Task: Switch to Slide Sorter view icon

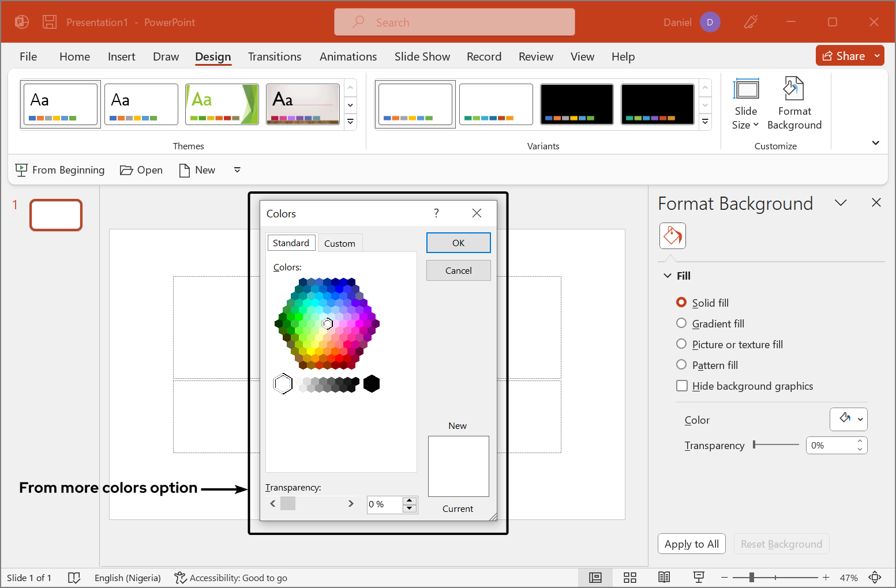Action: [x=630, y=578]
